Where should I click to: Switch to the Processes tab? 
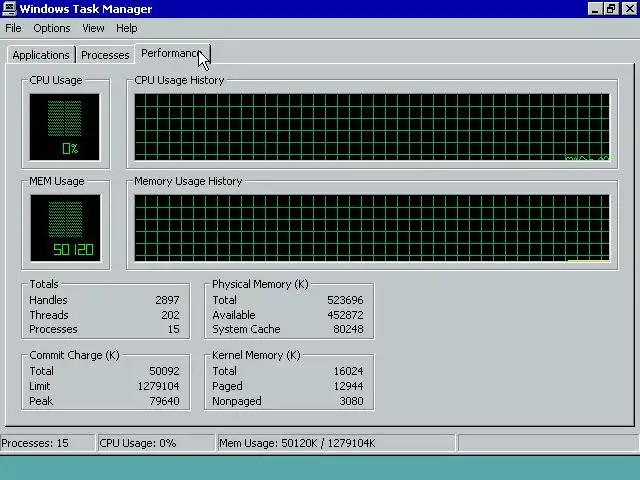(105, 55)
